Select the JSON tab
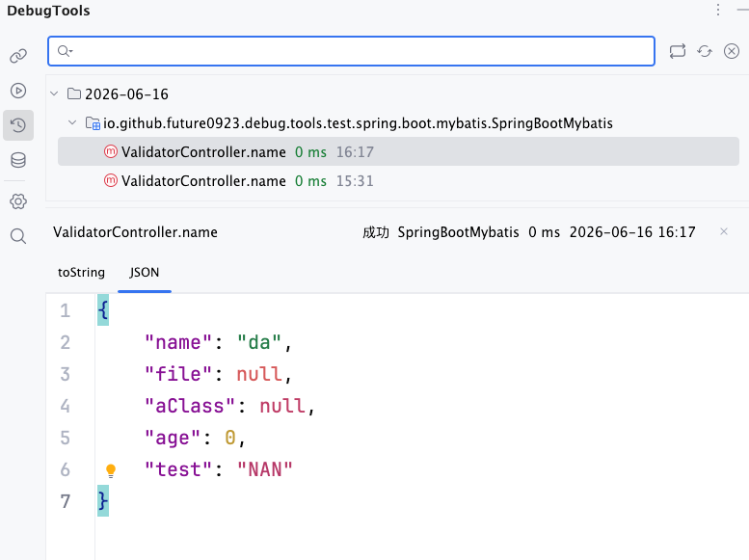This screenshot has height=560, width=749. click(x=145, y=273)
